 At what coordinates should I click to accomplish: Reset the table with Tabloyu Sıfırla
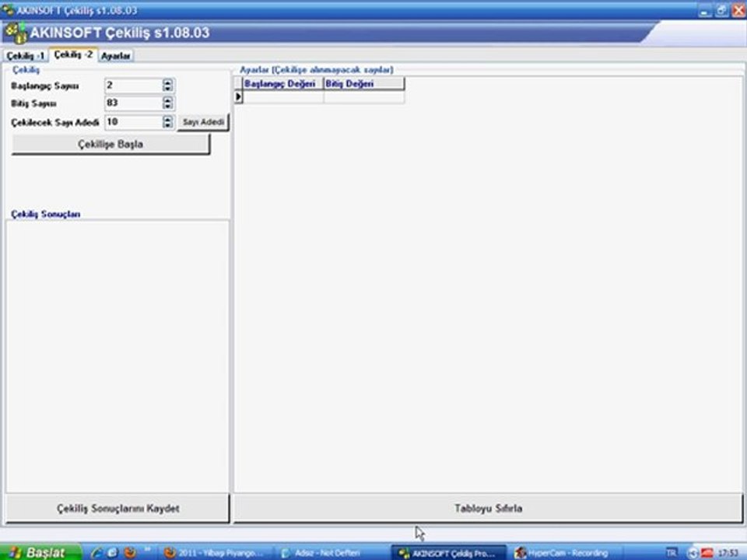click(489, 509)
